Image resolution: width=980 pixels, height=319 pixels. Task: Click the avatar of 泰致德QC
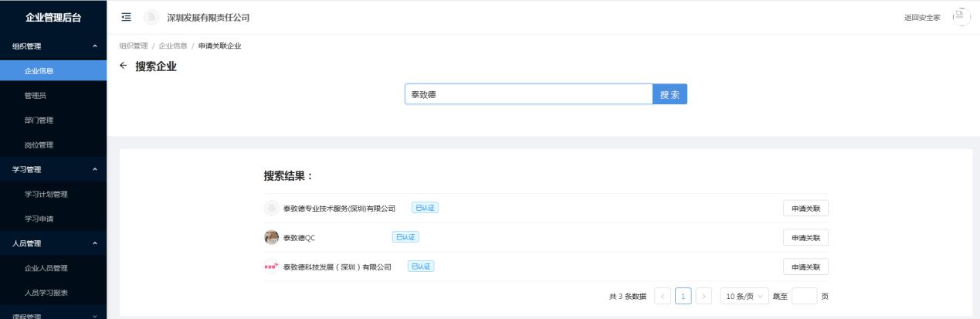tap(271, 237)
